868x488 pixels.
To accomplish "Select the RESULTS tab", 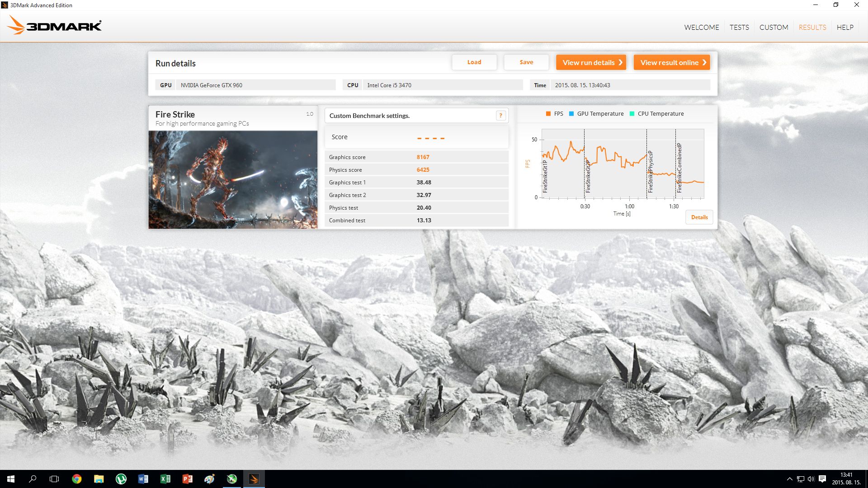I will (x=812, y=28).
